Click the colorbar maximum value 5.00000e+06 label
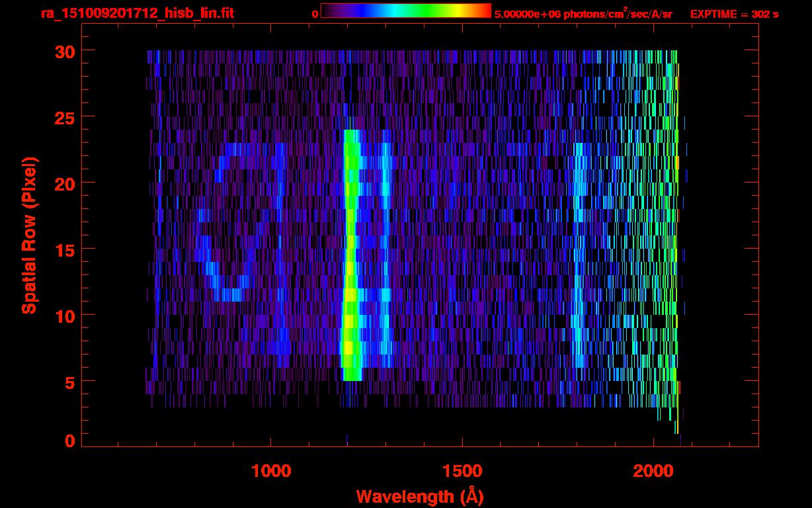Viewport: 812px width, 508px height. click(x=583, y=14)
